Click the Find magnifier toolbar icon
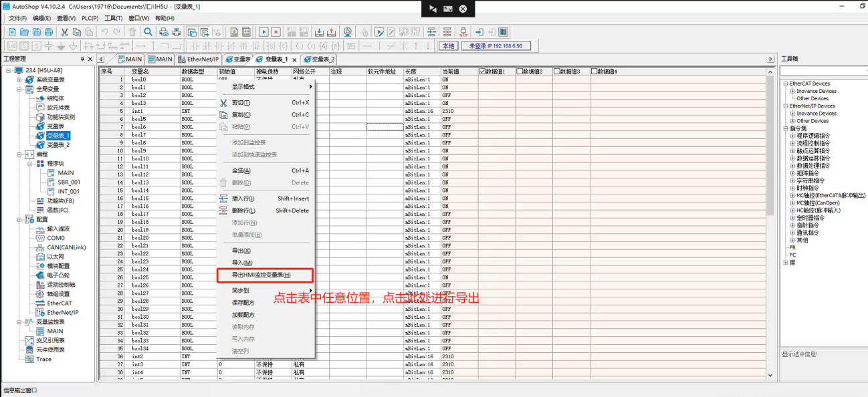Viewport: 868px width, 397px height. 148,32
